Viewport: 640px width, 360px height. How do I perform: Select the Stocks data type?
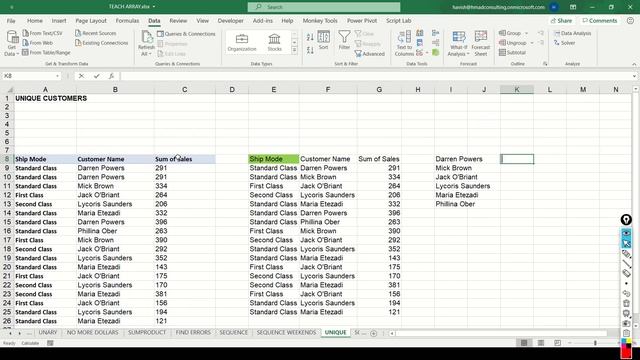(x=274, y=42)
